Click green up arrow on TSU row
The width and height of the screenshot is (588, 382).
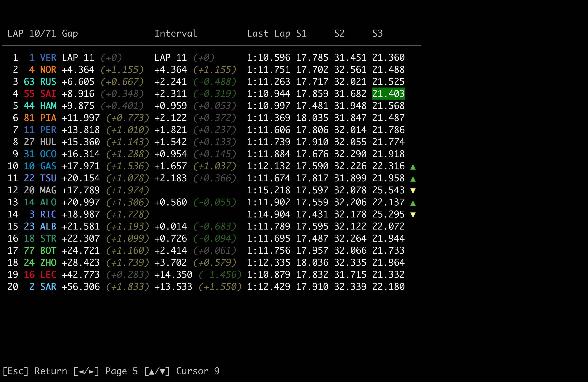pos(413,179)
